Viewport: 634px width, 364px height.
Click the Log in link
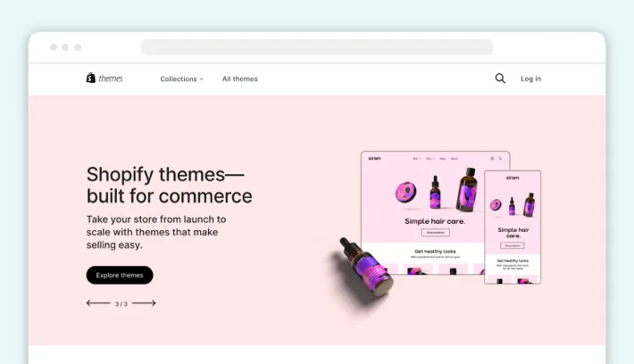530,79
